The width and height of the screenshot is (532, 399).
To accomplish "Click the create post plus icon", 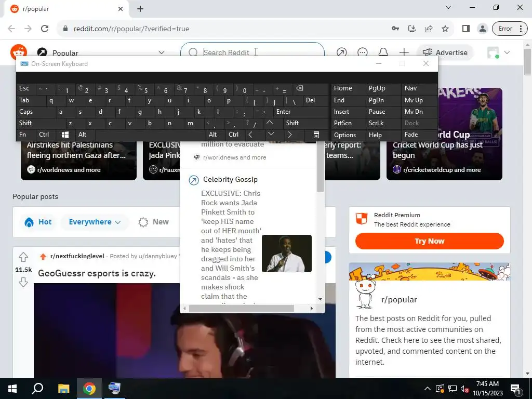I will point(404,52).
